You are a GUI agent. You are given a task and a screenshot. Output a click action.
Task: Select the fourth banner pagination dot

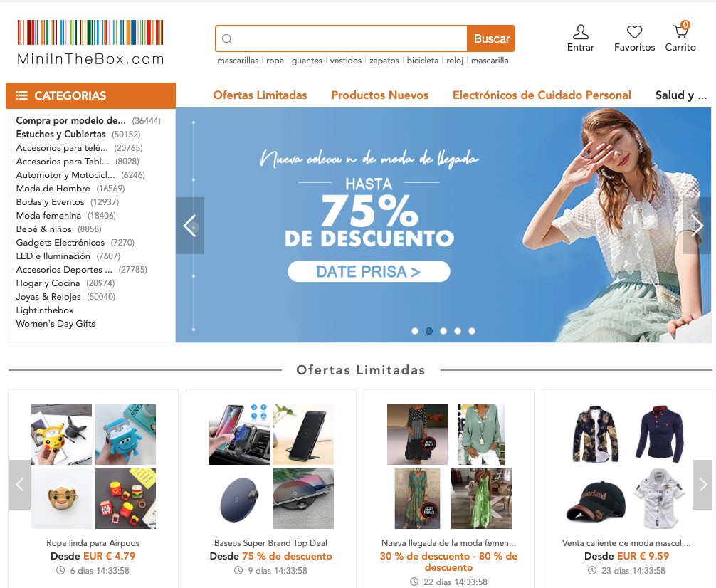(458, 330)
